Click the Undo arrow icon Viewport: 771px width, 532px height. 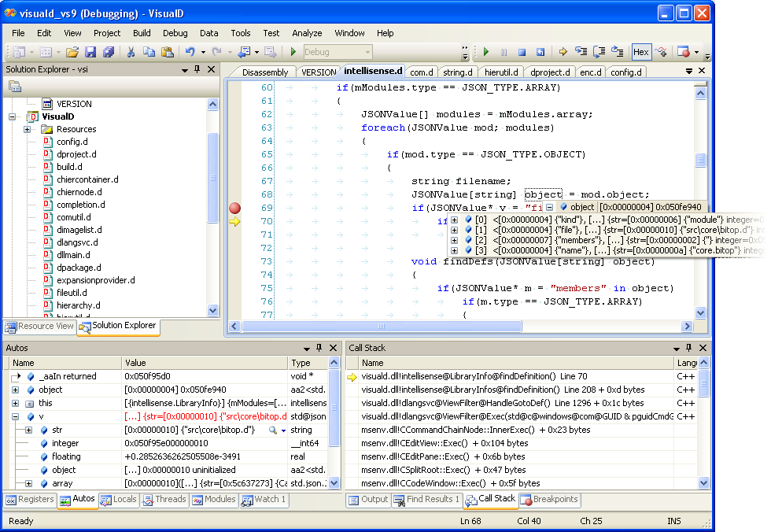(190, 53)
